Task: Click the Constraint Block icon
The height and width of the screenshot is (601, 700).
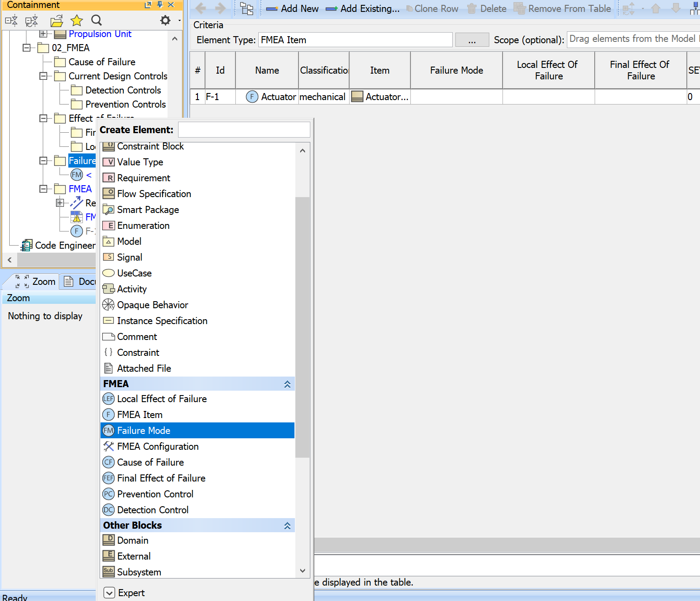Action: point(108,146)
